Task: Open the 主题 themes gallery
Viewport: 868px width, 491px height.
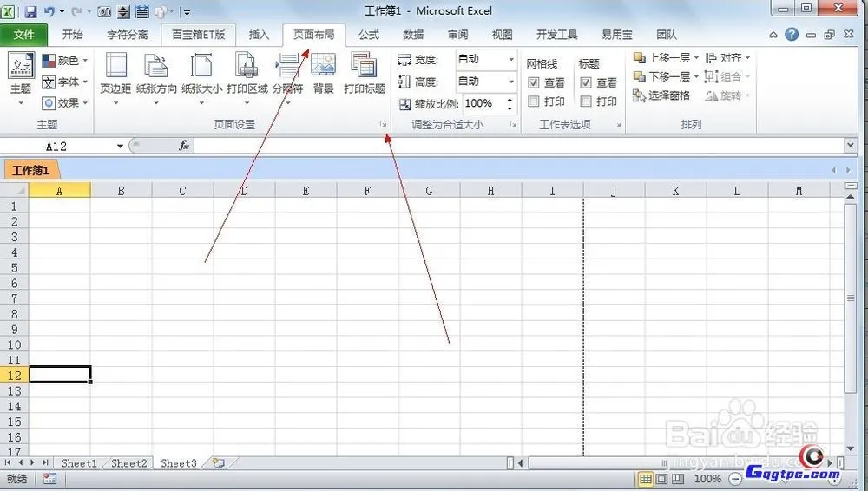Action: 21,79
